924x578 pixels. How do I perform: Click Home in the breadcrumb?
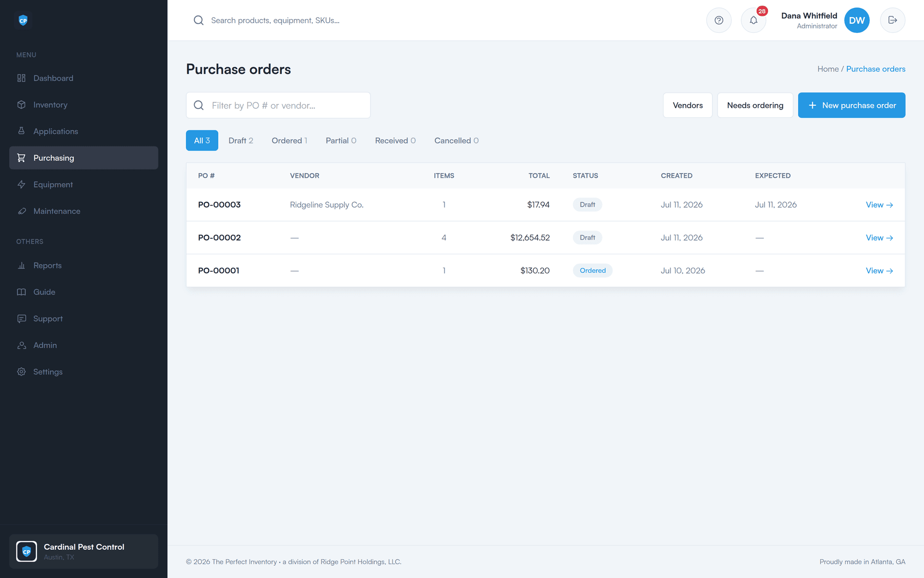[828, 69]
